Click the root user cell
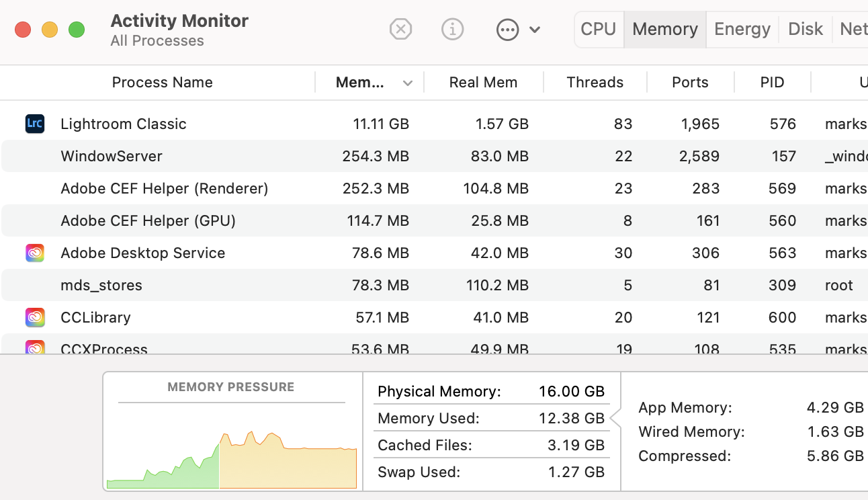The width and height of the screenshot is (868, 500). [x=839, y=285]
